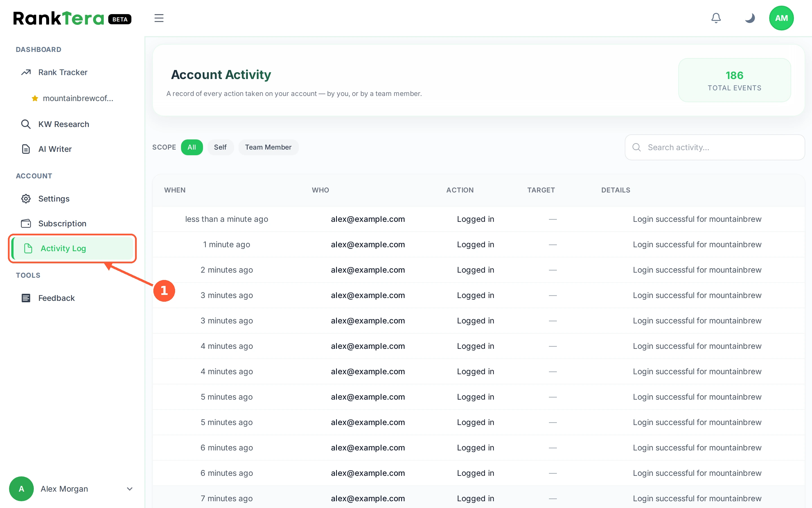This screenshot has height=508, width=812.
Task: Click the mountainbrewcof star icon
Action: [35, 98]
